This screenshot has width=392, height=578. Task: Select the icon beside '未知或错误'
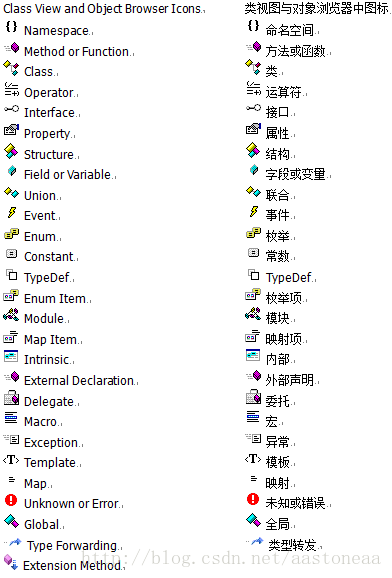(253, 499)
